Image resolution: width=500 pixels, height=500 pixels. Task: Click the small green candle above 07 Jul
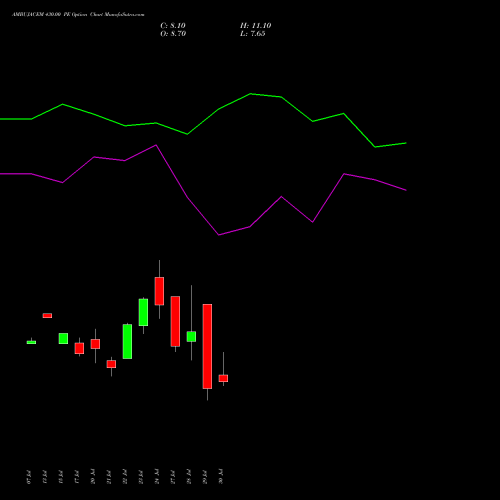[x=31, y=342]
